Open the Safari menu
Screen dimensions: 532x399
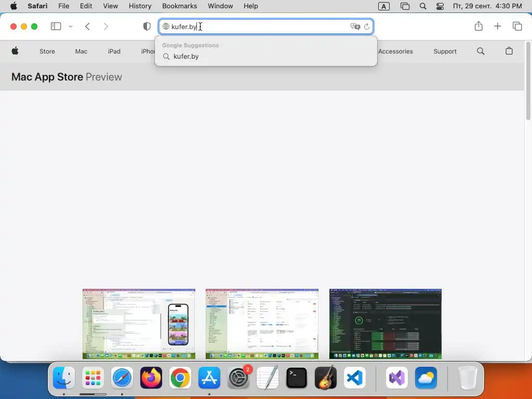pos(37,6)
